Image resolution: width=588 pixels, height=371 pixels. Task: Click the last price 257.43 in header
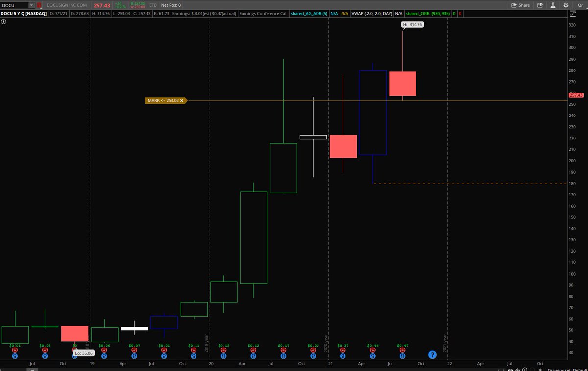pyautogui.click(x=102, y=5)
